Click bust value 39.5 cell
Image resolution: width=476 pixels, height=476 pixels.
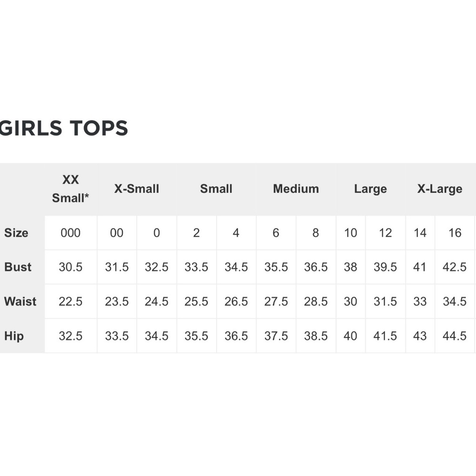click(x=385, y=267)
